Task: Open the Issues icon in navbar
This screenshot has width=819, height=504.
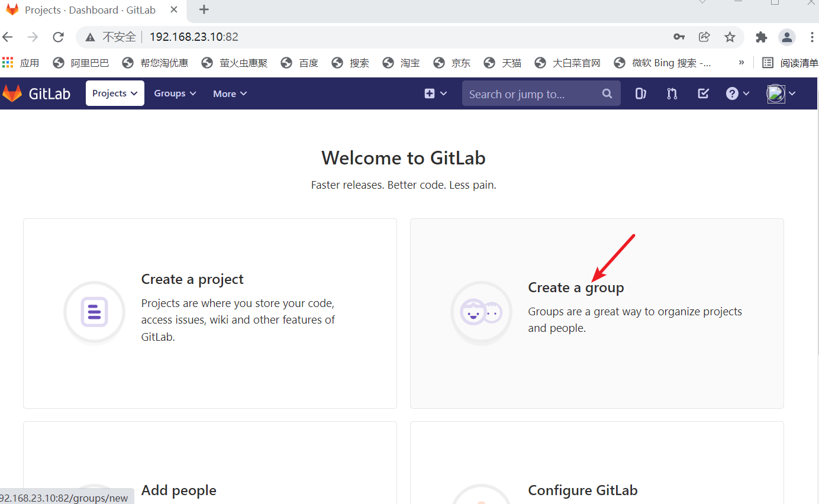Action: point(640,93)
